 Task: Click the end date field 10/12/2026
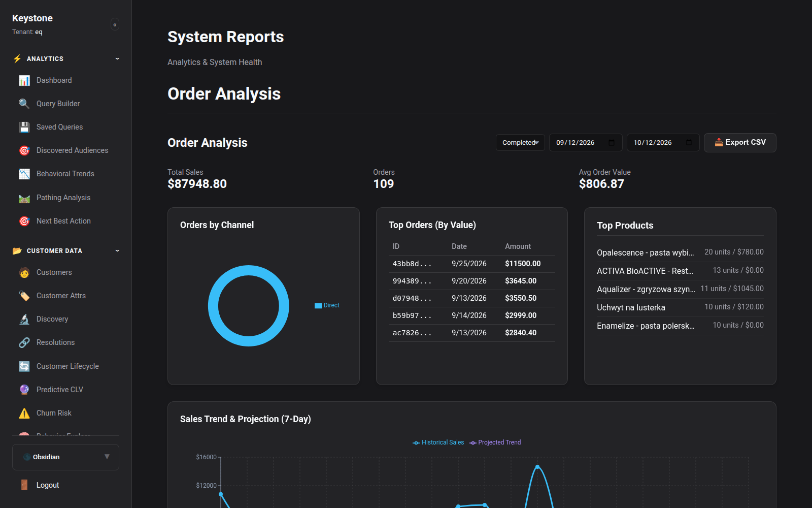pos(663,143)
